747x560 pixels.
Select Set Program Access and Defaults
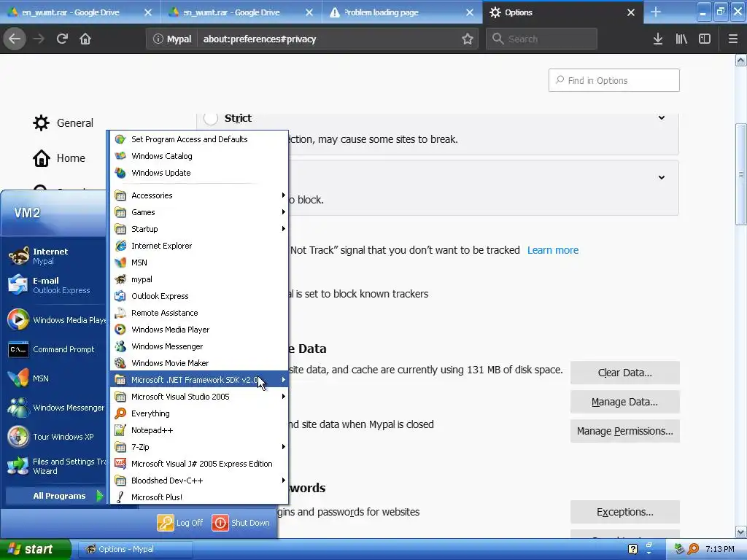pos(199,139)
